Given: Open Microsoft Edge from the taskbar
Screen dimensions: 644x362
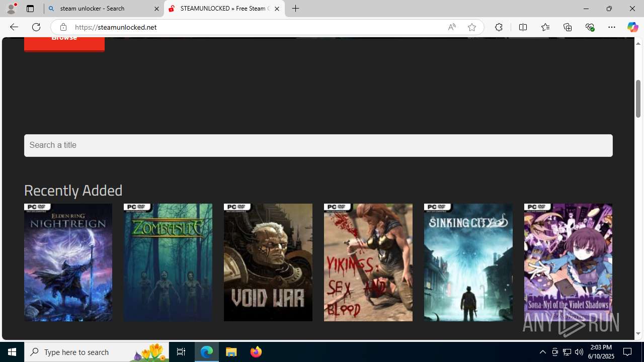Looking at the screenshot, I should tap(207, 352).
